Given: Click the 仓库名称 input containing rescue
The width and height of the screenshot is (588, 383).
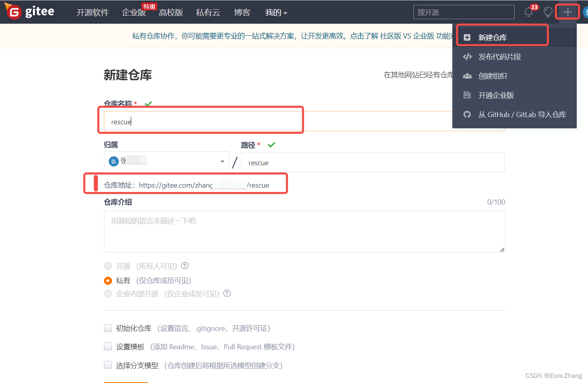Looking at the screenshot, I should (304, 121).
